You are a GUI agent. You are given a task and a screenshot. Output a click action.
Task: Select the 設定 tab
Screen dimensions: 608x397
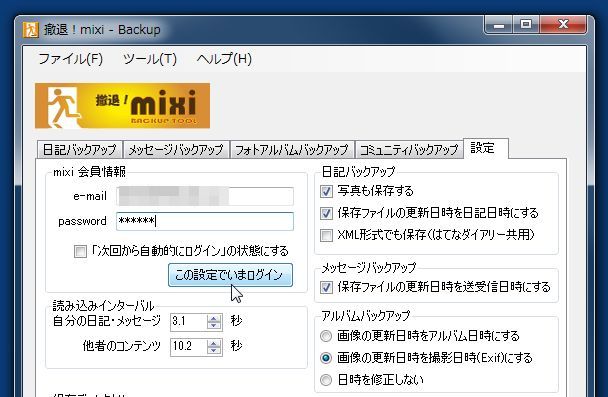(x=486, y=148)
